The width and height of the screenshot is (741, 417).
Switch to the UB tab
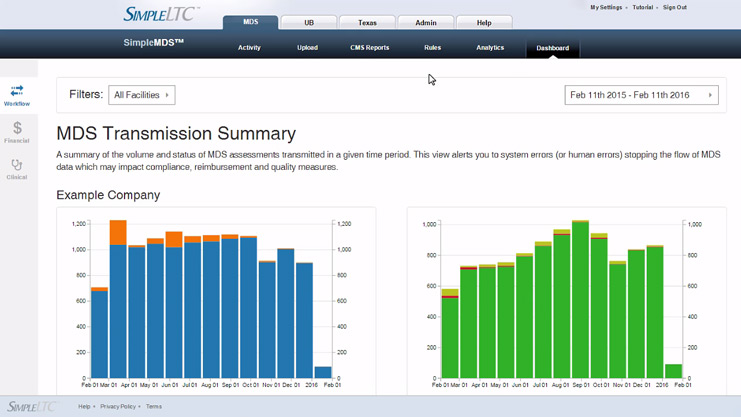(x=308, y=22)
